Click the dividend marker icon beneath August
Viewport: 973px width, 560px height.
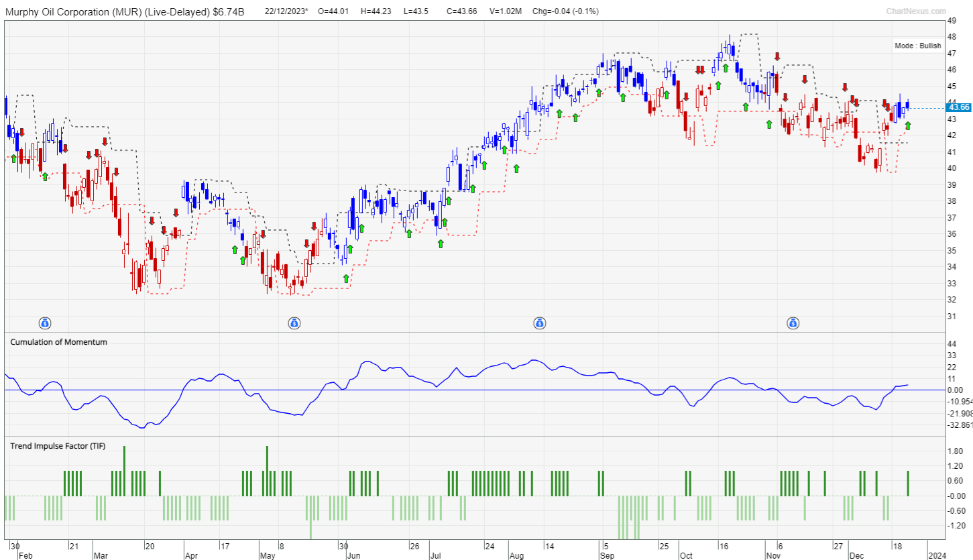pyautogui.click(x=540, y=323)
